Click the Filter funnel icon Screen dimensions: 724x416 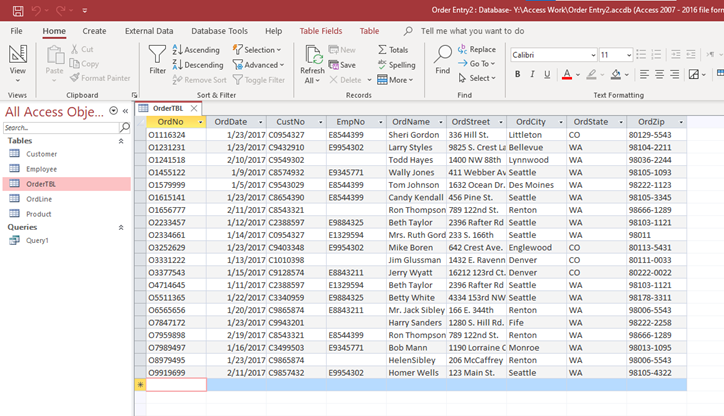(x=157, y=54)
